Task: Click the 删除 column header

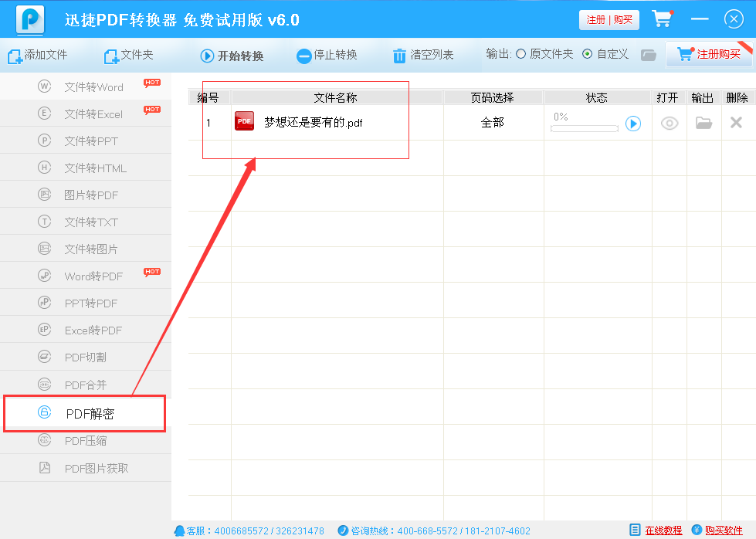Action: (737, 97)
